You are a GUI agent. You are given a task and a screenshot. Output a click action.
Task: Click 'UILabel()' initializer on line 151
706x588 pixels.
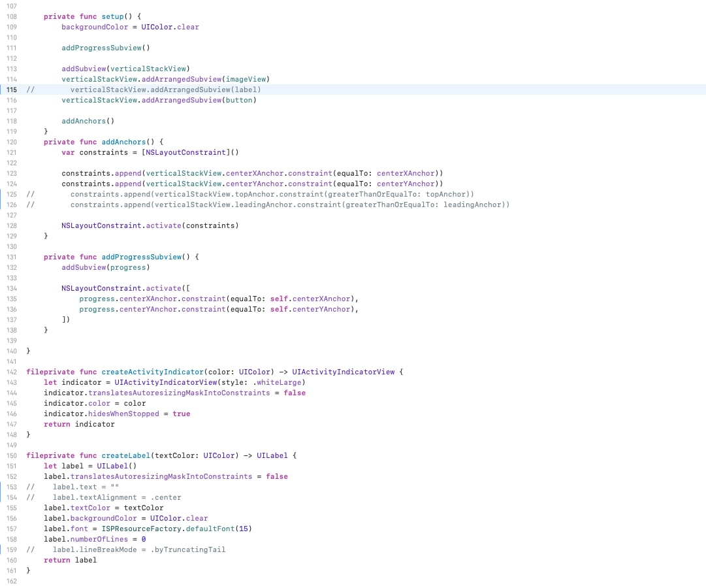tap(117, 466)
